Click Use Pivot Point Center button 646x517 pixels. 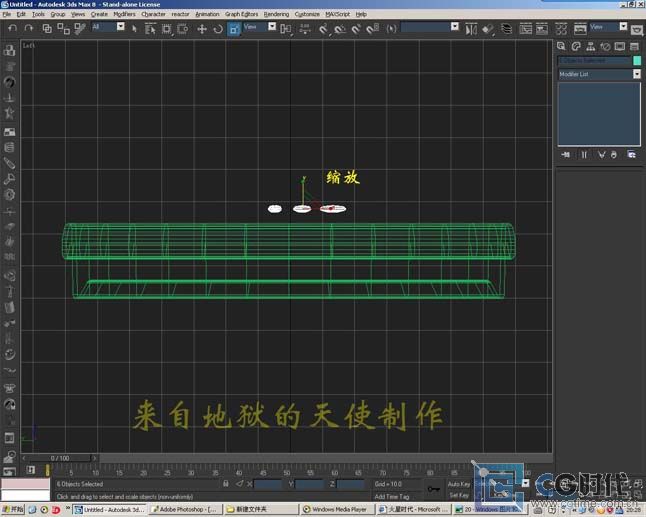pyautogui.click(x=286, y=29)
